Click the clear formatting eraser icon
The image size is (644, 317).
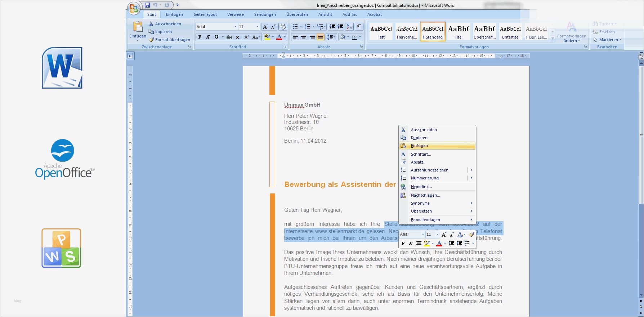click(x=283, y=27)
